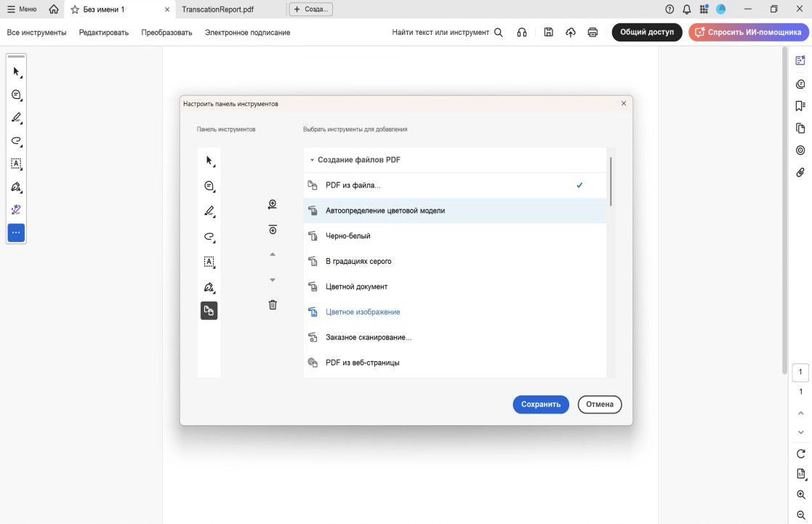Screen dimensions: 812x524
Task: Move selected tool down in toolbar
Action: 273,280
